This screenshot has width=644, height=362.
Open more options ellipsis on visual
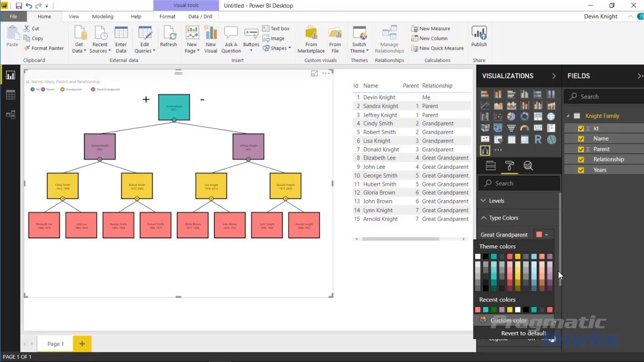pos(326,73)
